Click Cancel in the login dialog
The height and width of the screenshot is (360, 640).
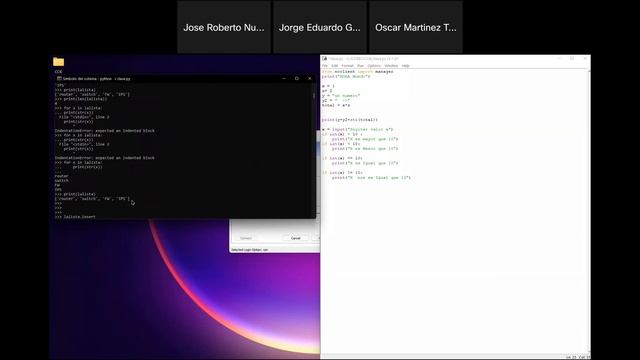pos(296,238)
